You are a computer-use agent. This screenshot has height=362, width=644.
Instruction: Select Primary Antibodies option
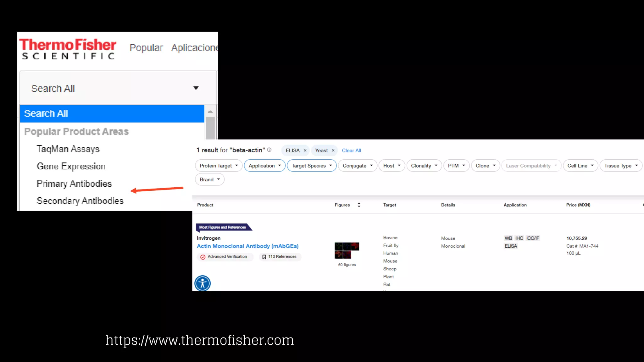click(74, 184)
